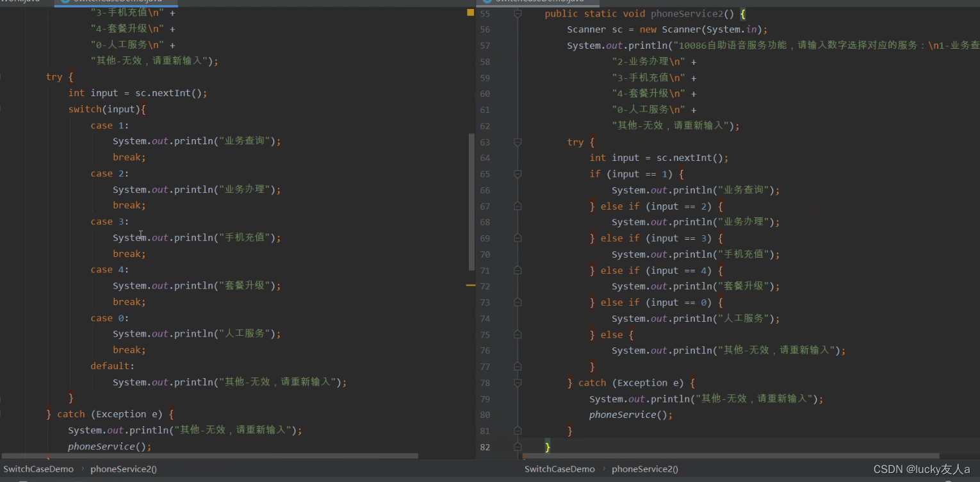Click line number 64 in the gutter
980x482 pixels.
484,158
